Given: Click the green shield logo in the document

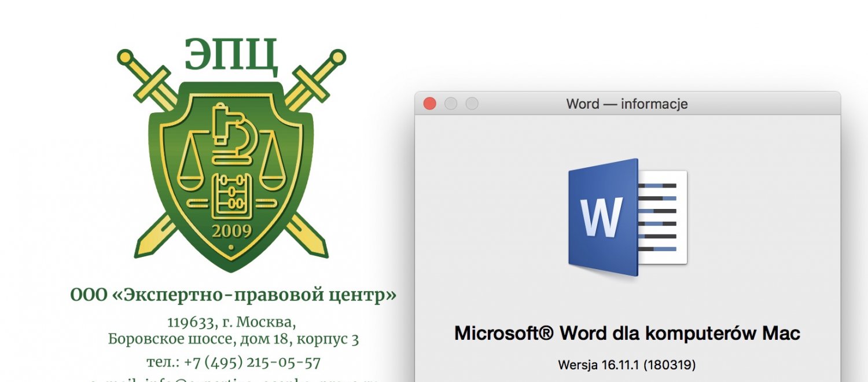Looking at the screenshot, I should [x=231, y=177].
